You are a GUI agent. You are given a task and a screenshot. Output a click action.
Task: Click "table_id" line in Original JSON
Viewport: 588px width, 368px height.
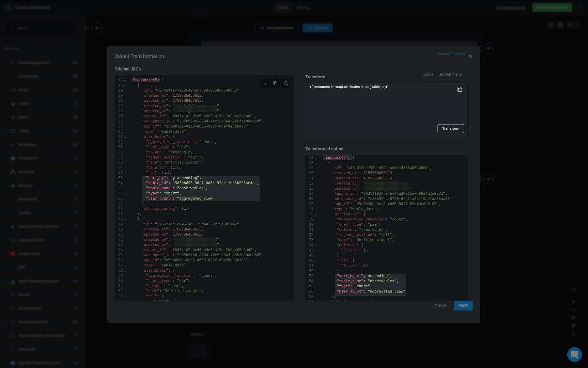point(202,183)
